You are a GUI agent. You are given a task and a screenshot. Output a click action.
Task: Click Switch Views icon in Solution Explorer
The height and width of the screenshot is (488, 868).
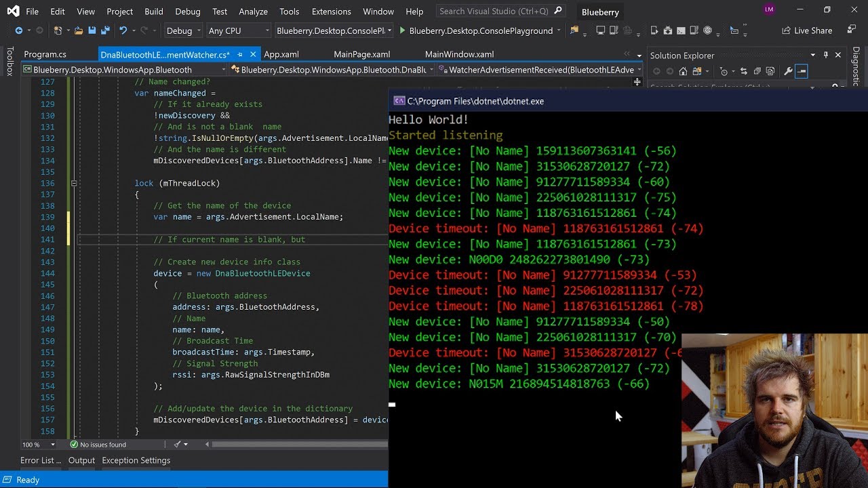pos(696,71)
